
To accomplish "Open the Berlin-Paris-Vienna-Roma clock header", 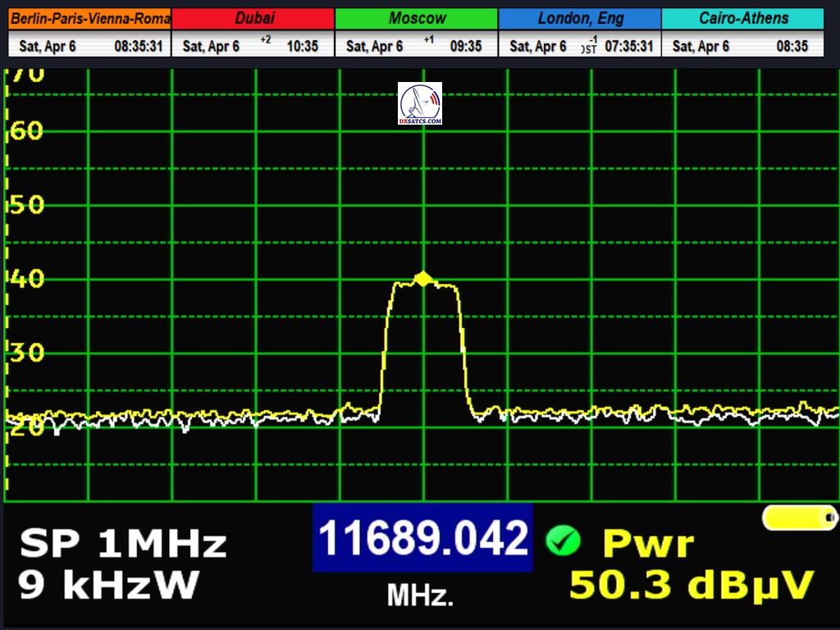I will 89,18.
